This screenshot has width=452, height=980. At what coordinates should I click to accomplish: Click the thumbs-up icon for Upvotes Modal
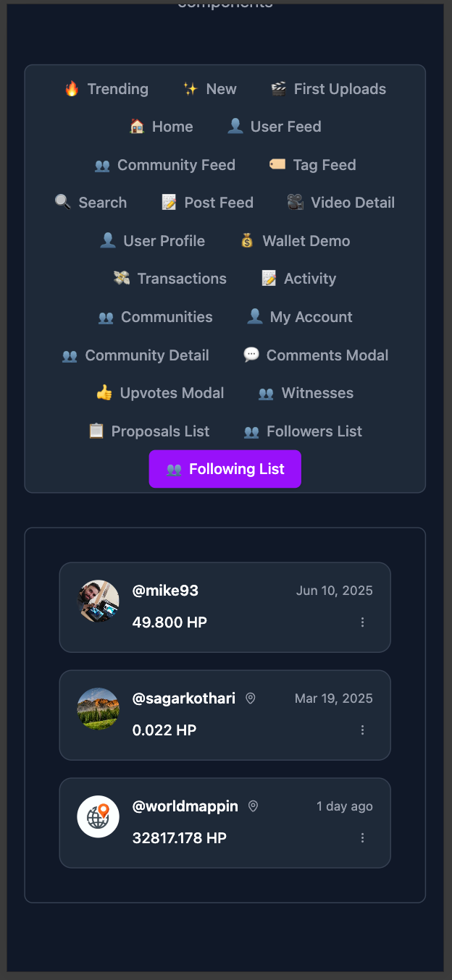click(x=104, y=393)
